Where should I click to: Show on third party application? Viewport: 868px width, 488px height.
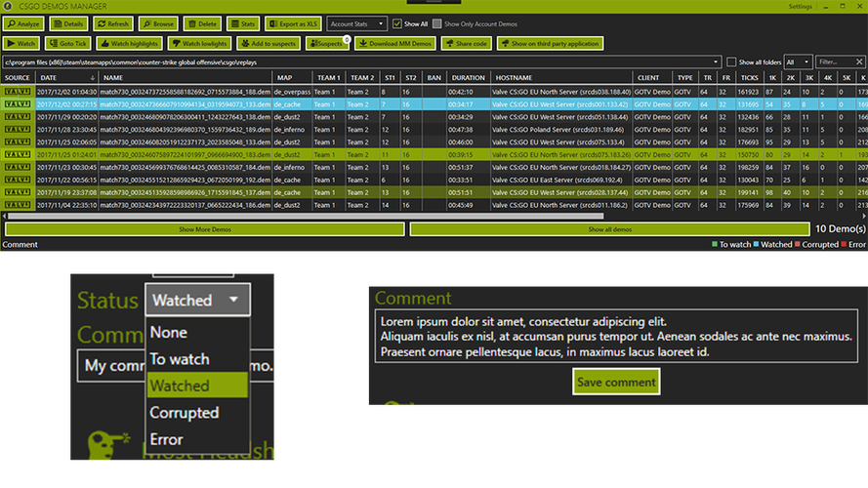551,43
